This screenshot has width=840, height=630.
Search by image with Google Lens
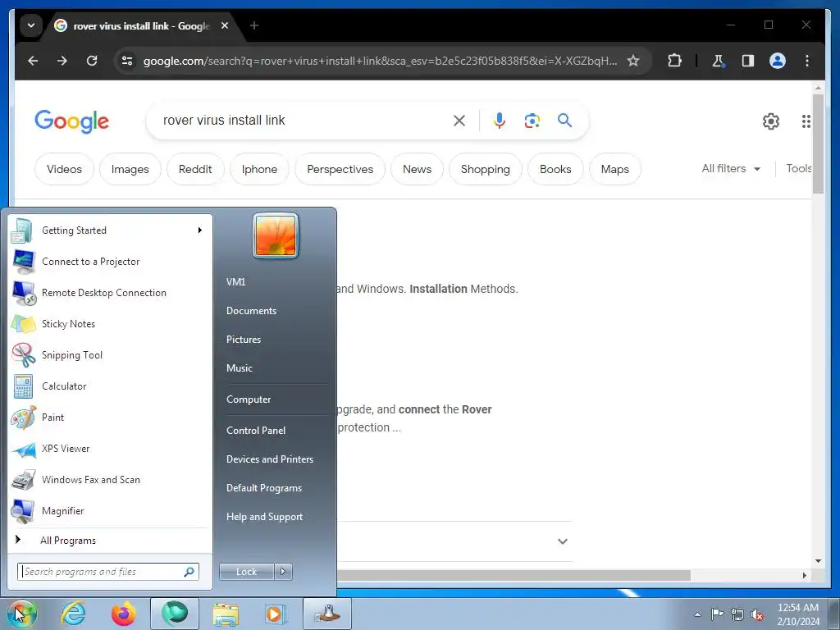coord(532,121)
